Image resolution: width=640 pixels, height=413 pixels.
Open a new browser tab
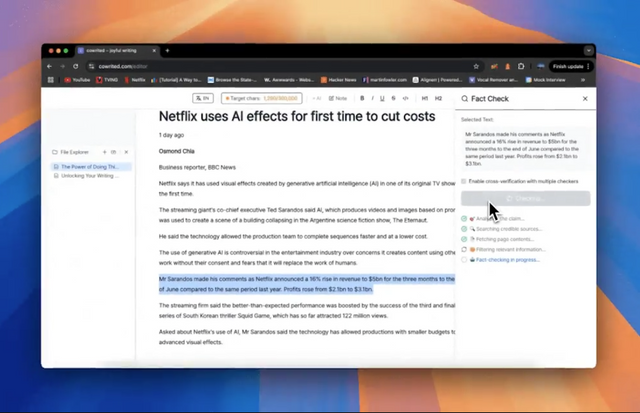[167, 51]
